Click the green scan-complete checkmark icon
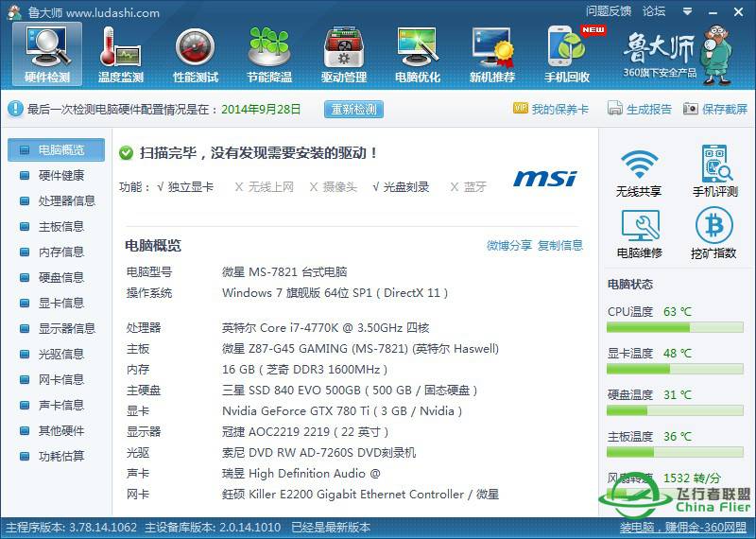Screen dimensions: 756x539 click(126, 153)
